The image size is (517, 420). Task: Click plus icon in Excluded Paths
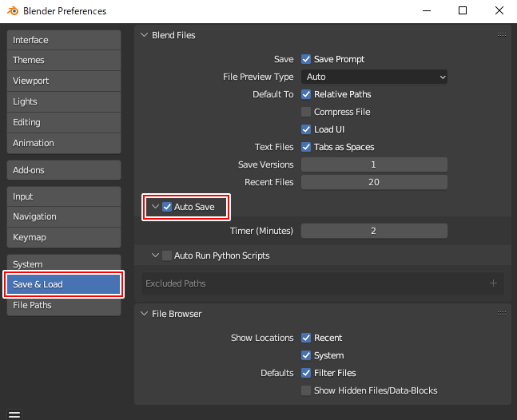(493, 283)
